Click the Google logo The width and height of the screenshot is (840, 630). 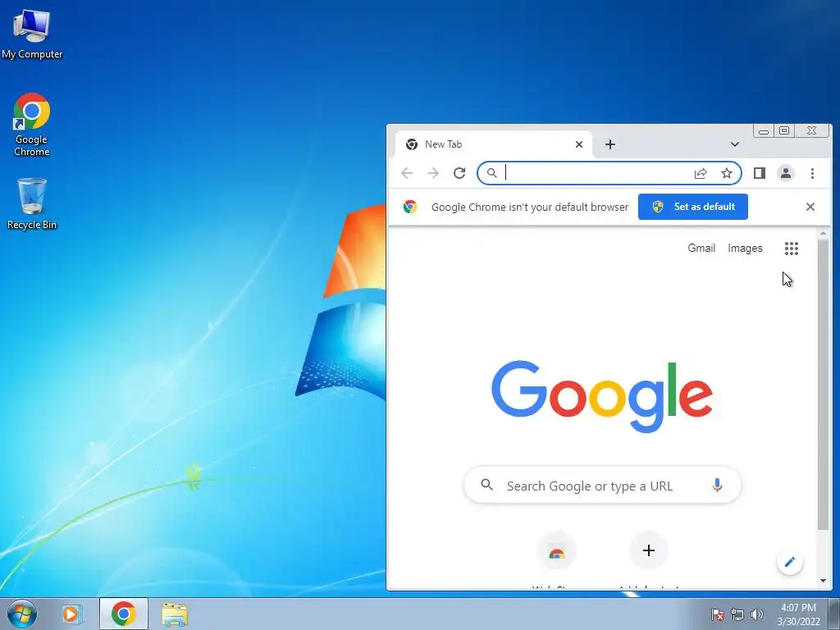pos(601,396)
